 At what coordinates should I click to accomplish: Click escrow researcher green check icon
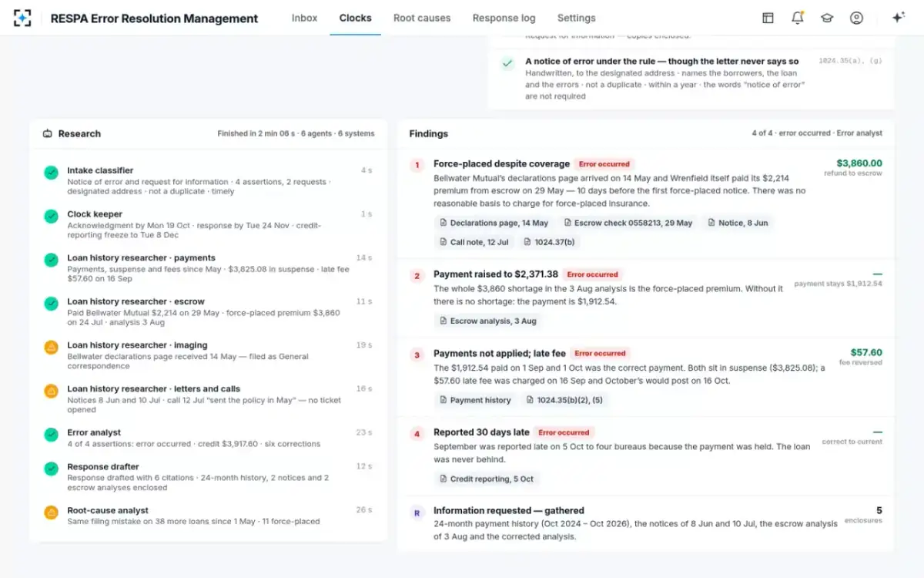tap(51, 304)
